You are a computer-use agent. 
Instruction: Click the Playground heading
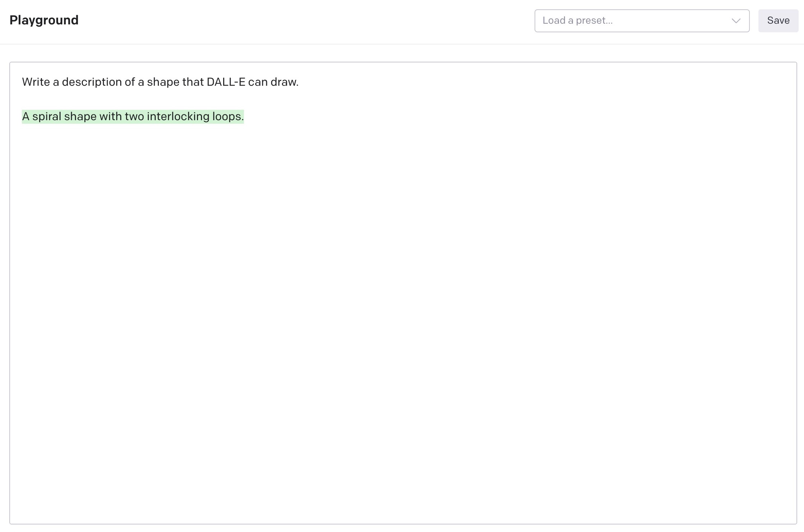pos(44,20)
